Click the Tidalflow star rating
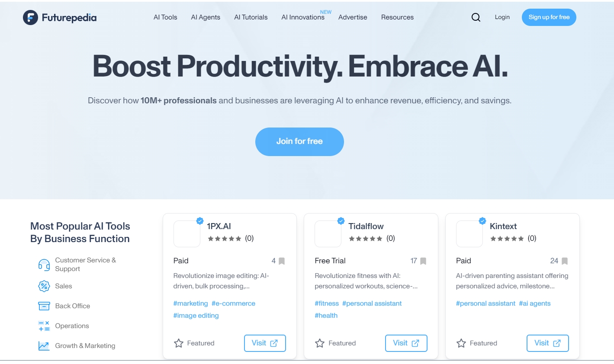This screenshot has width=614, height=364. [366, 239]
